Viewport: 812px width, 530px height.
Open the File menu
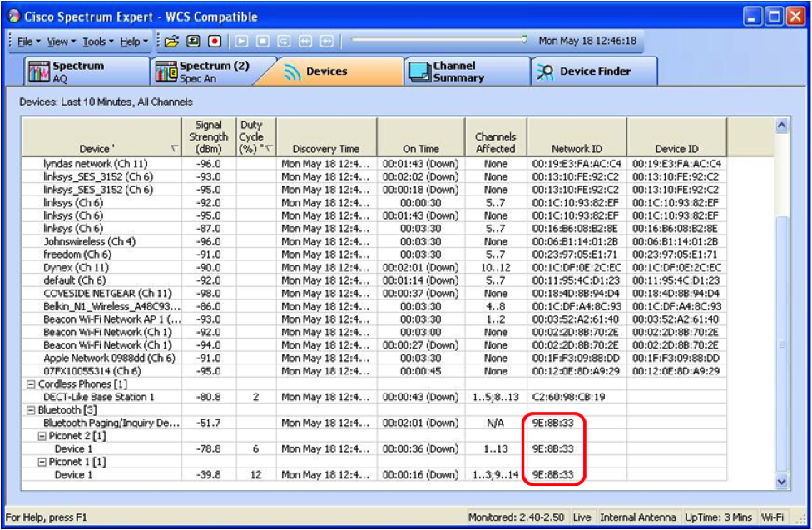pyautogui.click(x=28, y=42)
